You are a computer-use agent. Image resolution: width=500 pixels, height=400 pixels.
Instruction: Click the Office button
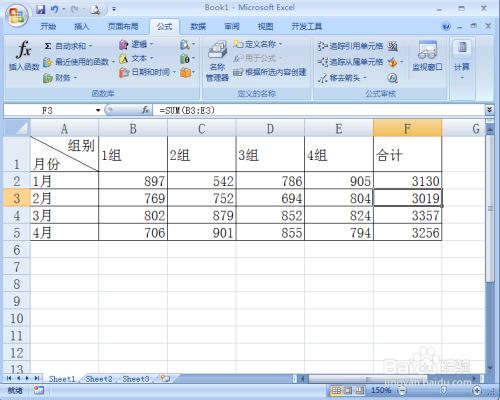pos(17,15)
